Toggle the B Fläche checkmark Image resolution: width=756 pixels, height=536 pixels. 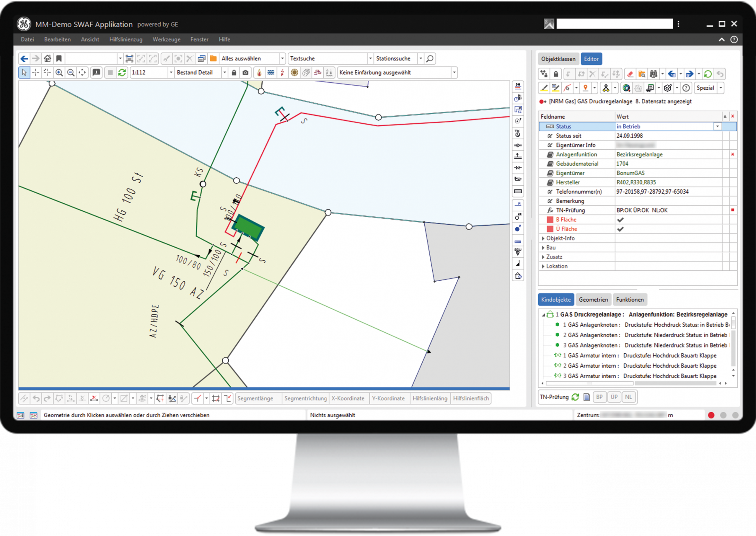[620, 220]
